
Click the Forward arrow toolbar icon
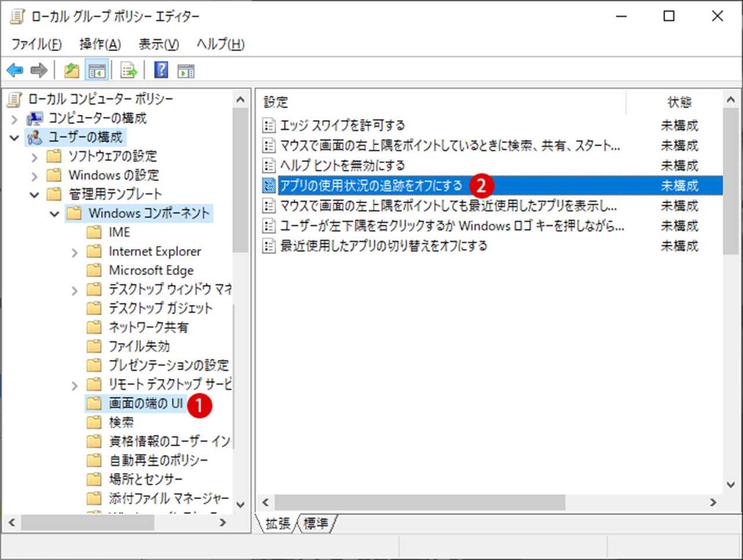coord(39,71)
